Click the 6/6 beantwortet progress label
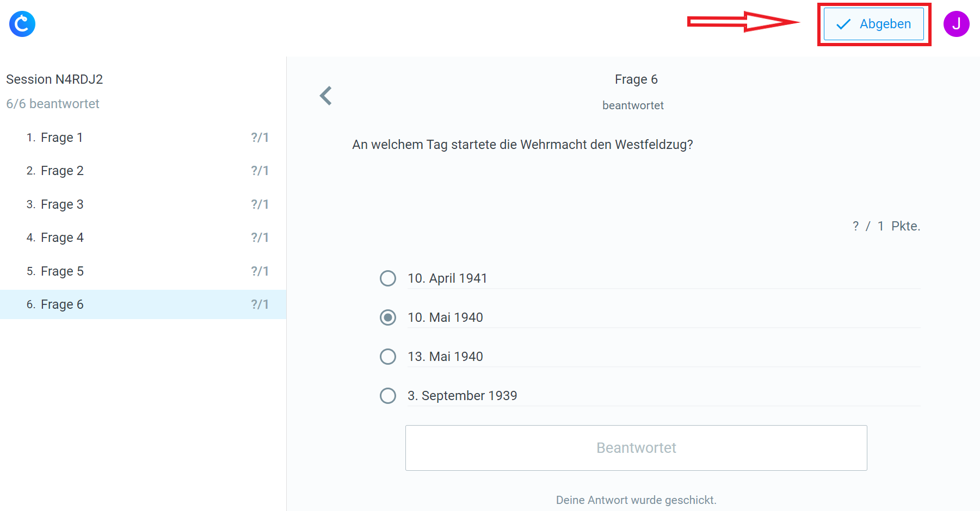Image resolution: width=980 pixels, height=511 pixels. click(53, 104)
